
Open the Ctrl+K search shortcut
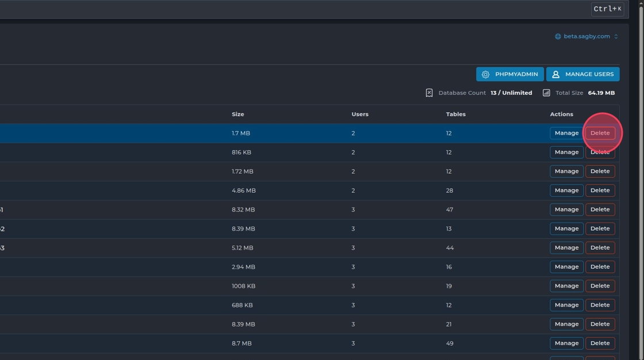607,9
